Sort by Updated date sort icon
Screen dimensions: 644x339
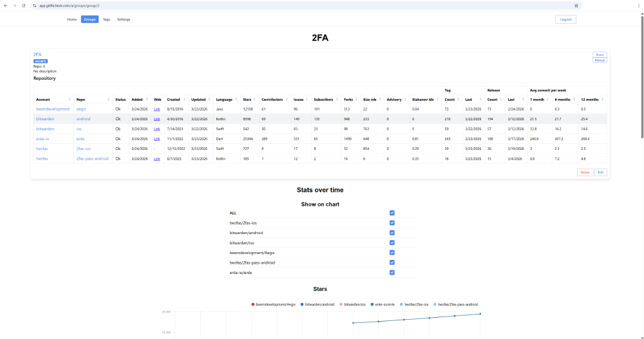point(209,99)
